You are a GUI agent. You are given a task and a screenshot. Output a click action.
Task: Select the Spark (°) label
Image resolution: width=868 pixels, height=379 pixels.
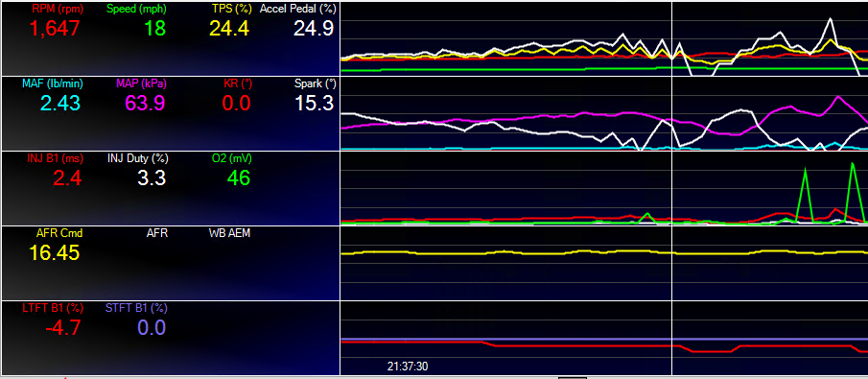coord(315,83)
